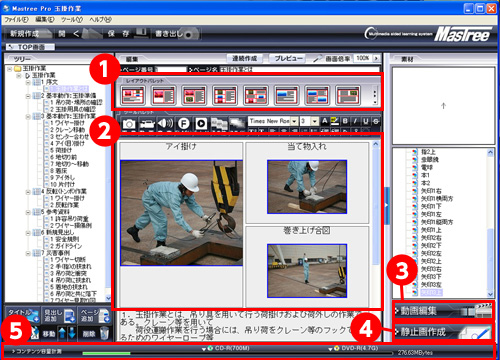This screenshot has height=360, width=500.
Task: Click the play-button media icon in tool palette
Action: pyautogui.click(x=201, y=124)
